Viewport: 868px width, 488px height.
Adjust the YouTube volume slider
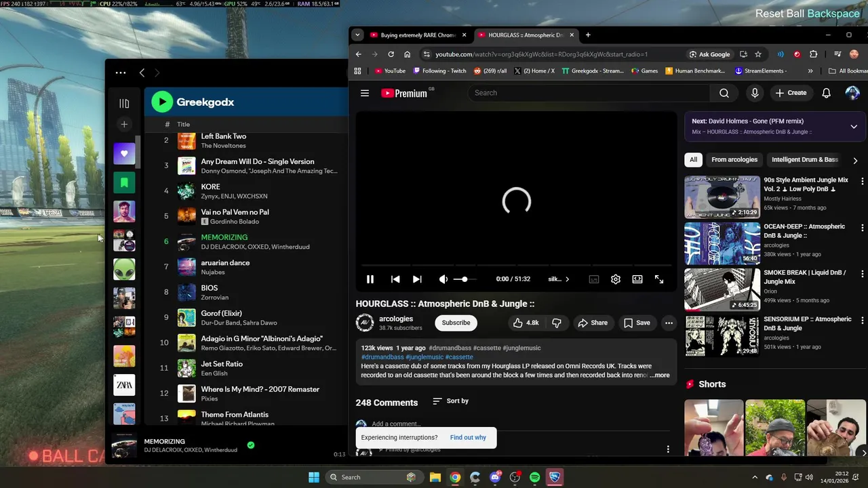pyautogui.click(x=465, y=279)
